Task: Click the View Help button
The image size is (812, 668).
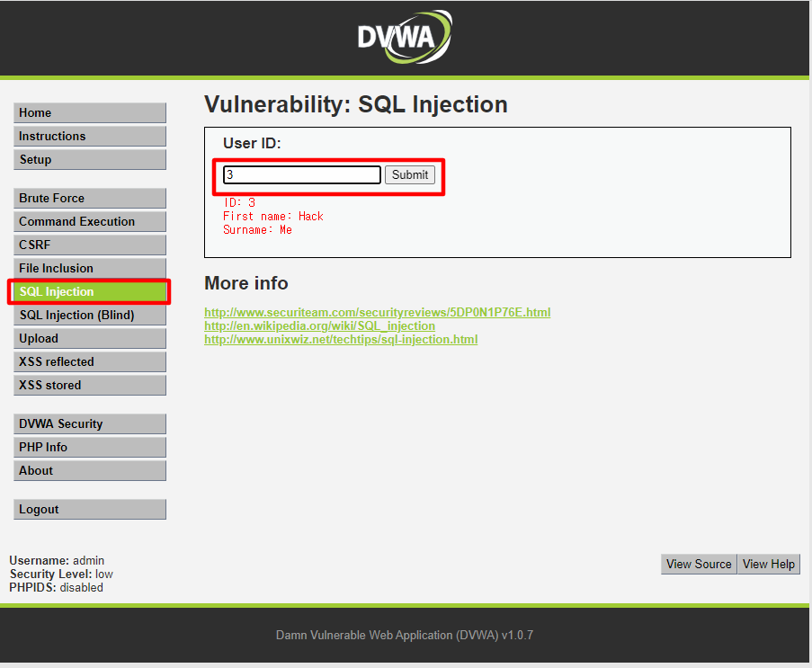Action: (x=768, y=564)
